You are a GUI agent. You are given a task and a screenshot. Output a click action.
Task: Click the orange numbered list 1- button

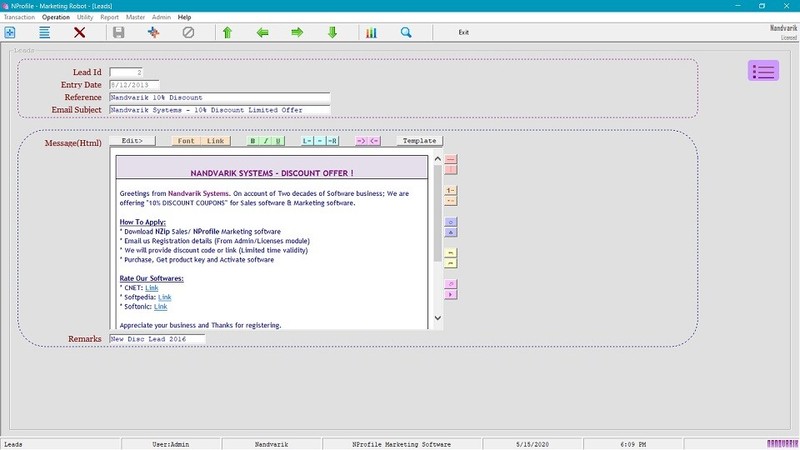tap(451, 190)
